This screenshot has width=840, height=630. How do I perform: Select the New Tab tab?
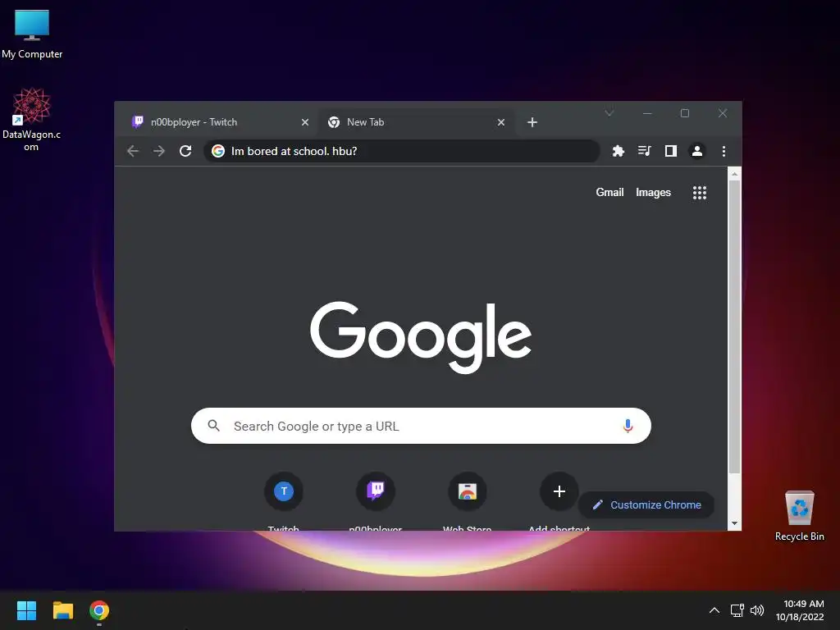point(416,122)
